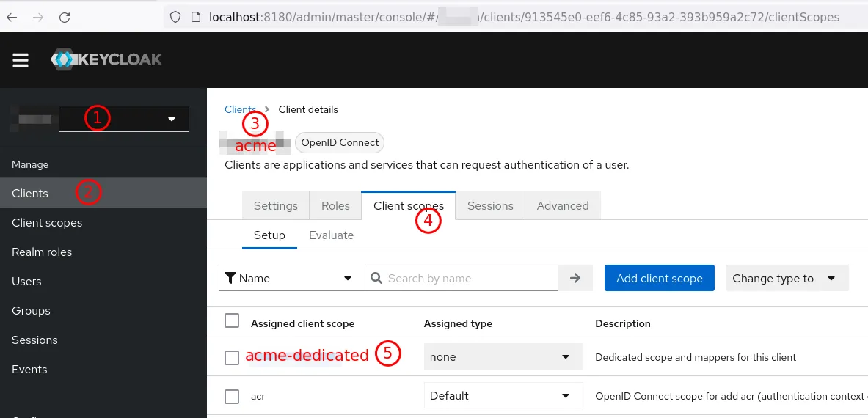Screen dimensions: 868x418
Task: Reload the page with browser refresh icon
Action: tap(65, 17)
